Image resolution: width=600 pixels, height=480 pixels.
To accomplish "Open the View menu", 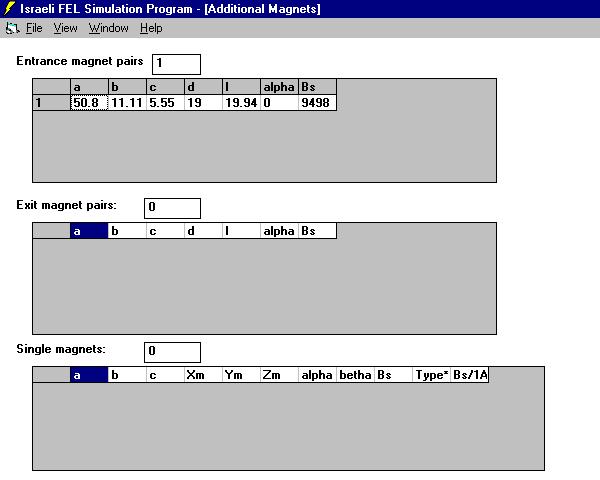I will point(65,28).
